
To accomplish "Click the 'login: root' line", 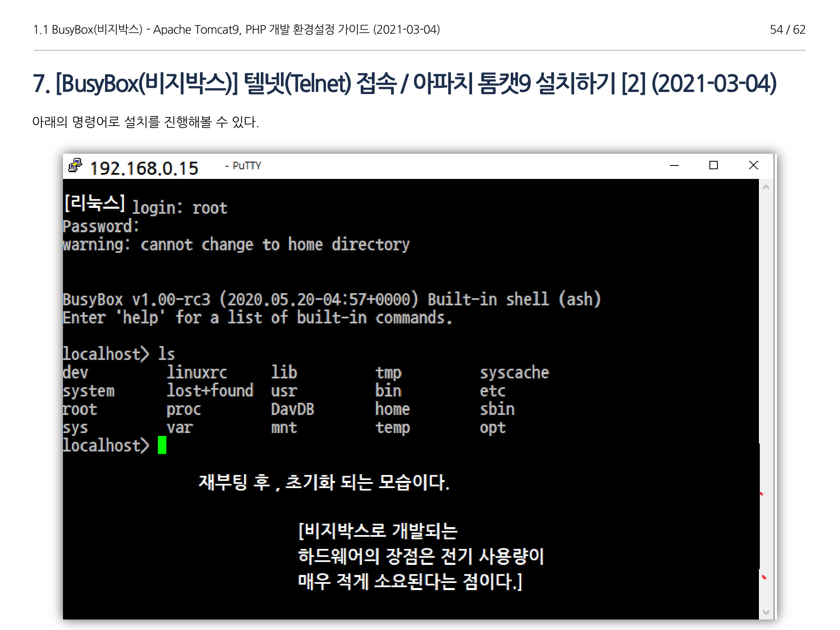I will (179, 208).
